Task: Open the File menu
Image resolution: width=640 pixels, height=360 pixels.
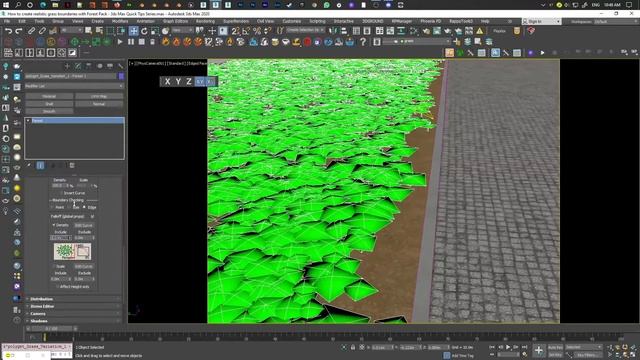Action: pos(7,21)
